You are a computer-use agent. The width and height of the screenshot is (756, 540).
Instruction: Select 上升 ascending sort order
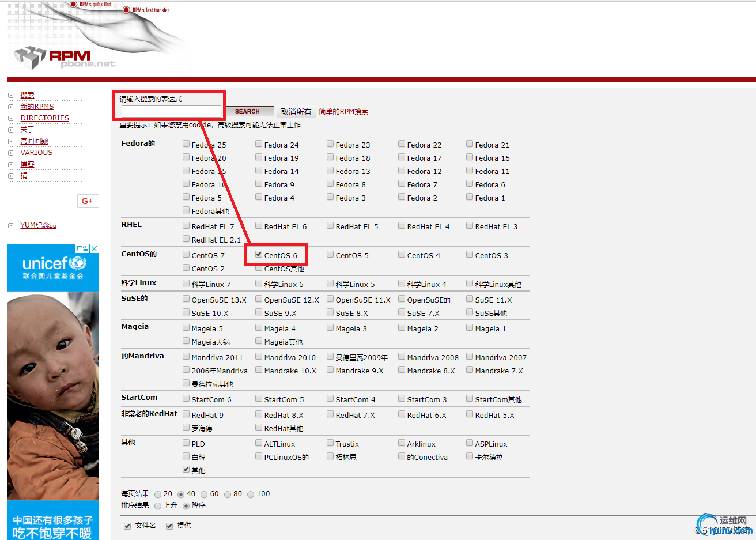pyautogui.click(x=158, y=506)
